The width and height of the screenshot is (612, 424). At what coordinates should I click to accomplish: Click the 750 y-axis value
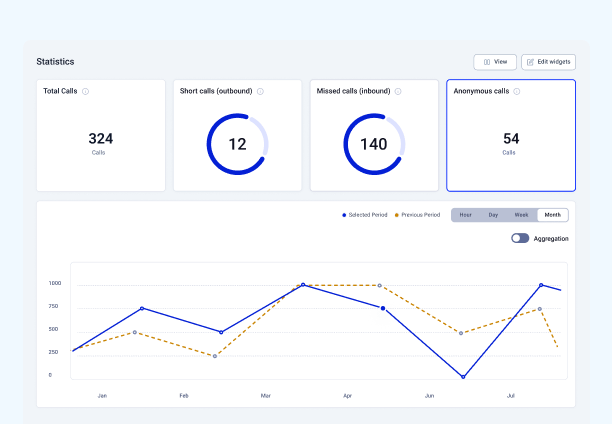tap(53, 306)
